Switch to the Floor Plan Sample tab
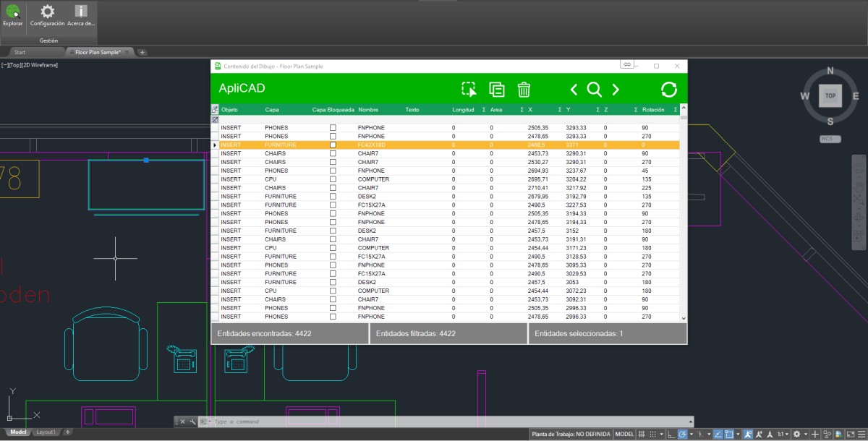The width and height of the screenshot is (868, 441). [x=98, y=51]
